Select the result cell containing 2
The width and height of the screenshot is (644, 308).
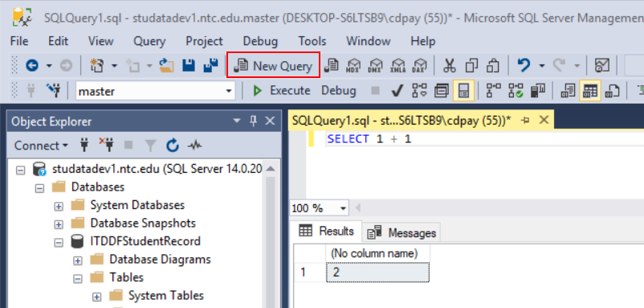(378, 273)
